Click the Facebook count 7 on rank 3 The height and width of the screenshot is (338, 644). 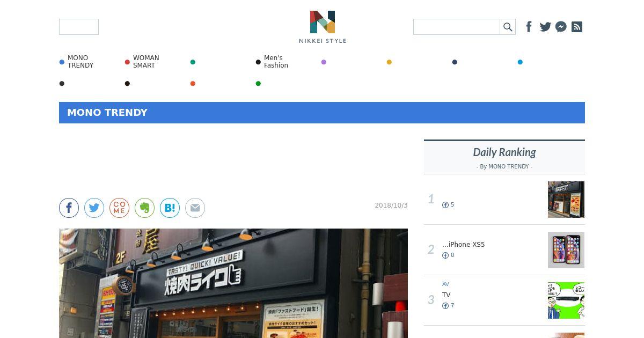tap(448, 306)
